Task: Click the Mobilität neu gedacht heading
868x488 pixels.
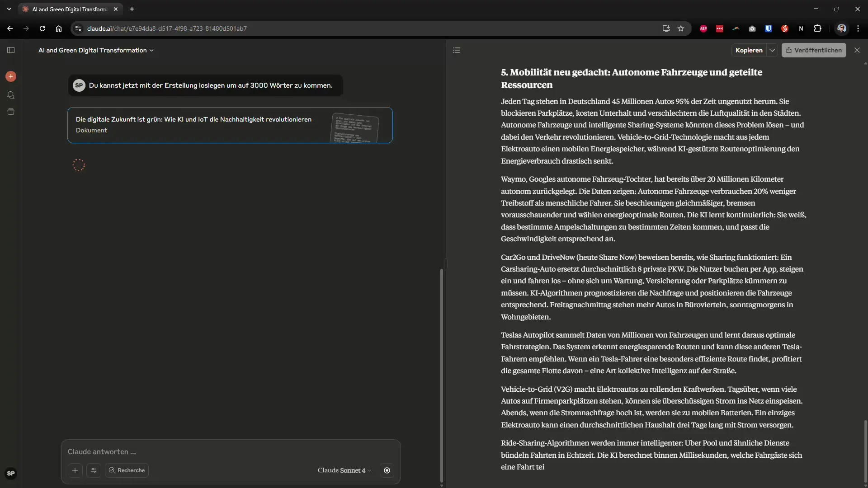Action: pyautogui.click(x=631, y=79)
